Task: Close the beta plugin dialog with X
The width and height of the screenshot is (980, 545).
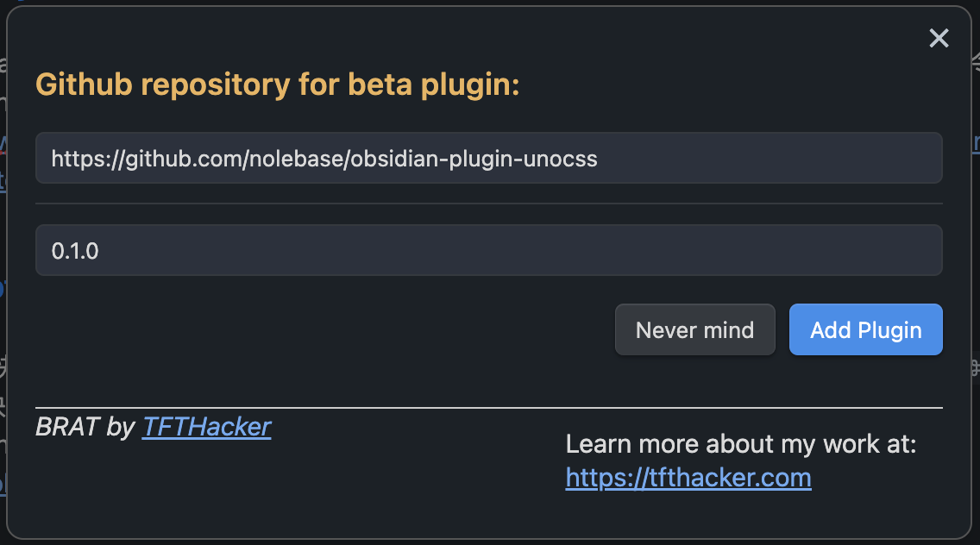Action: pyautogui.click(x=939, y=38)
